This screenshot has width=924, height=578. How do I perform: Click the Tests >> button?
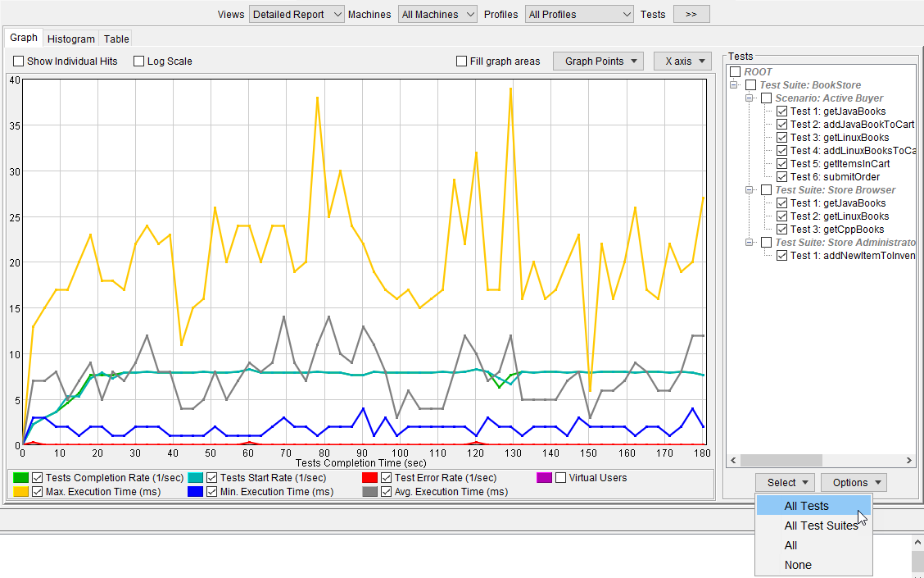pyautogui.click(x=691, y=14)
